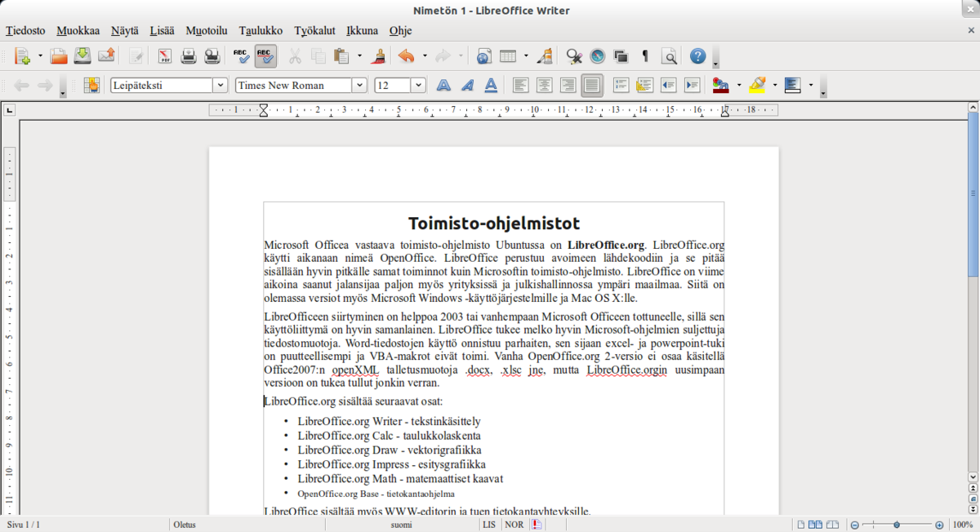980x532 pixels.
Task: Open font name dropdown Times New Roman
Action: coord(359,85)
